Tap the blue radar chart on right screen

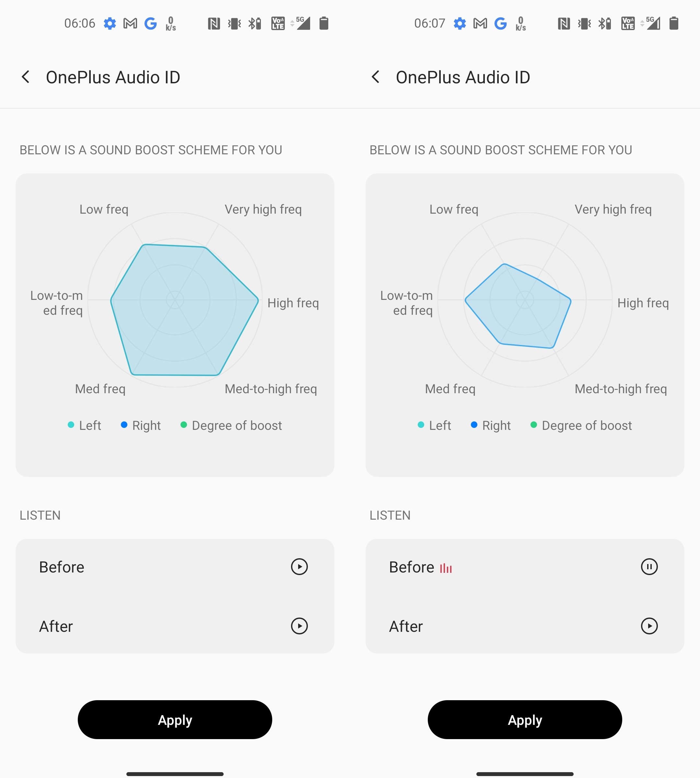(x=518, y=306)
